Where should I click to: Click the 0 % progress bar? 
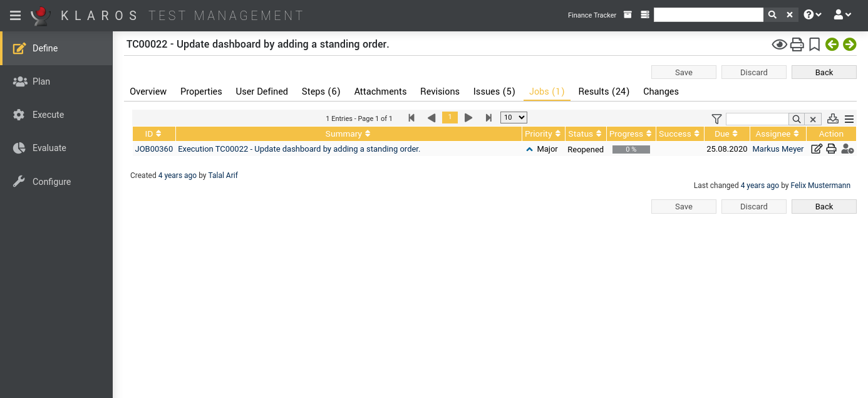point(631,150)
